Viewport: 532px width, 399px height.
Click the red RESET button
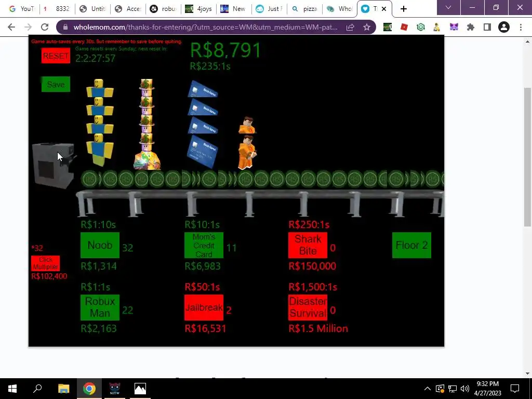click(56, 56)
